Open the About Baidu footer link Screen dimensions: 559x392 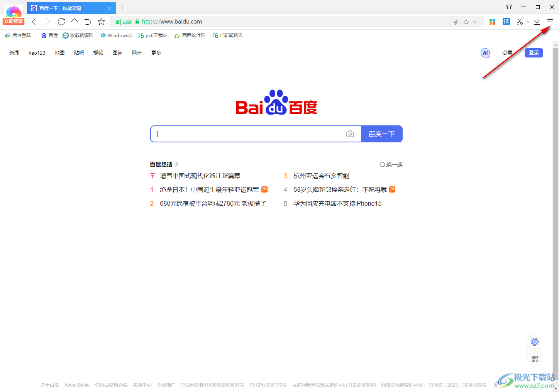pos(77,385)
